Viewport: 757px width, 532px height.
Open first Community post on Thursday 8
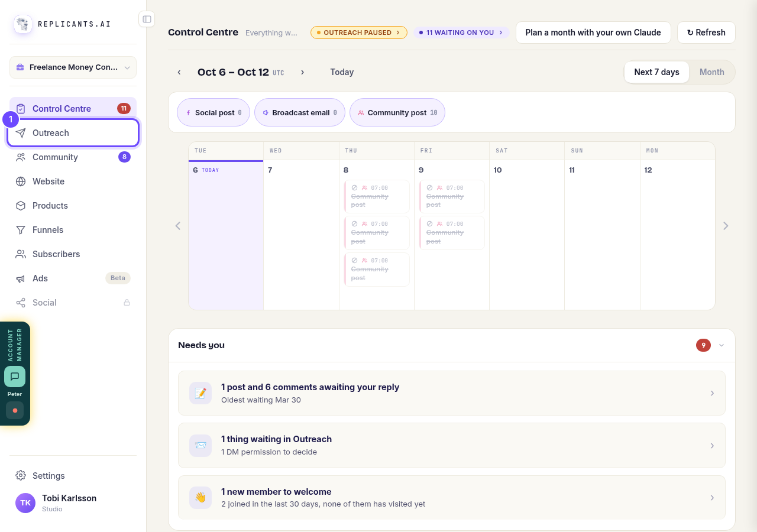coord(377,196)
